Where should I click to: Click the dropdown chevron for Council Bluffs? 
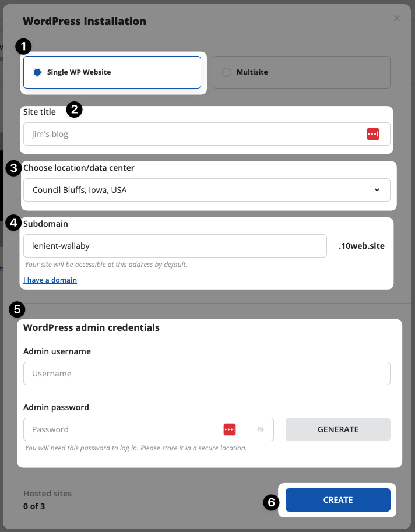(x=377, y=190)
